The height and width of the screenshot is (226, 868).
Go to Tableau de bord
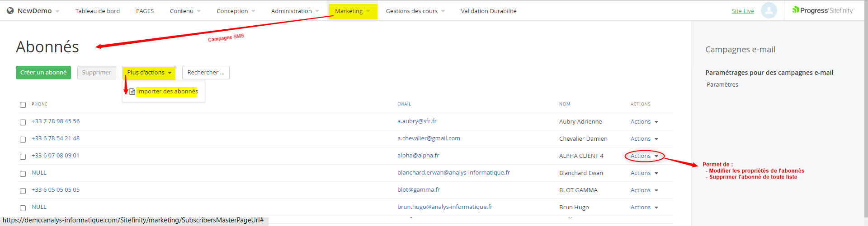click(x=97, y=11)
